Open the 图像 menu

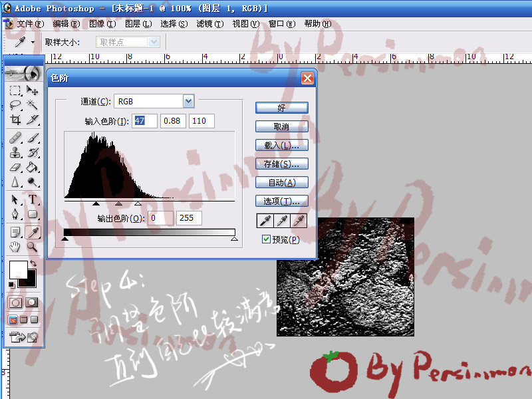click(x=102, y=24)
